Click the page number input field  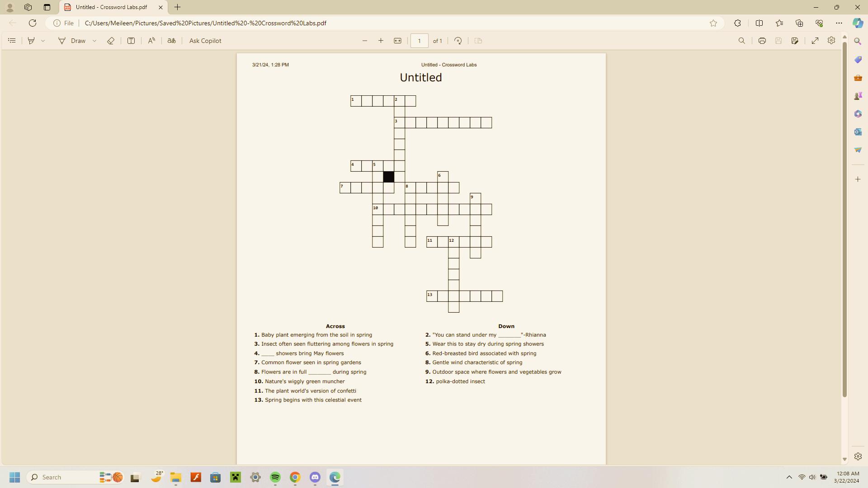(x=419, y=41)
